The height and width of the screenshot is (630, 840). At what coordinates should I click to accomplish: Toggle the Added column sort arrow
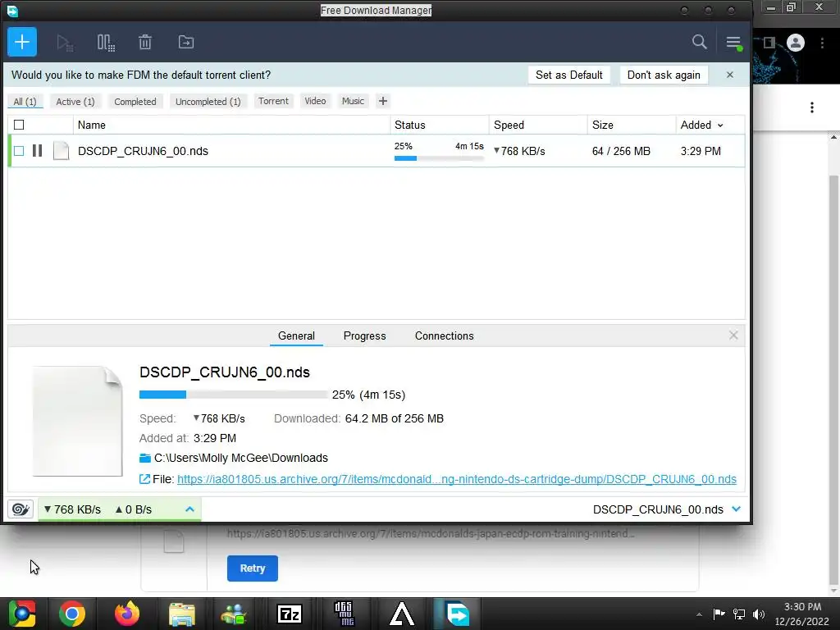click(720, 126)
